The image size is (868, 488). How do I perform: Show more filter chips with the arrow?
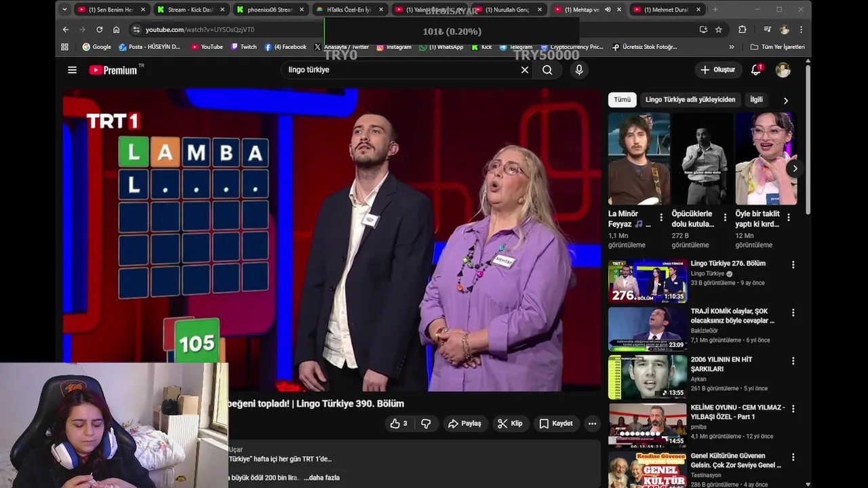785,100
